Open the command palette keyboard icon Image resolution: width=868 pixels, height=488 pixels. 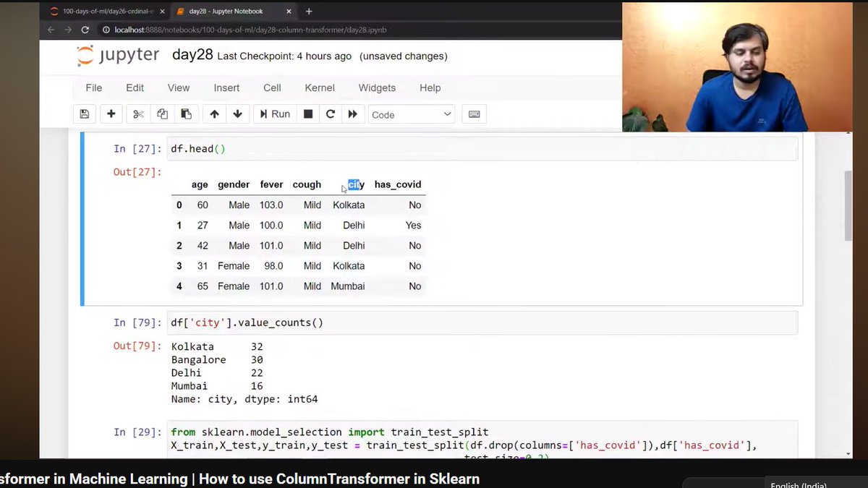click(x=475, y=114)
